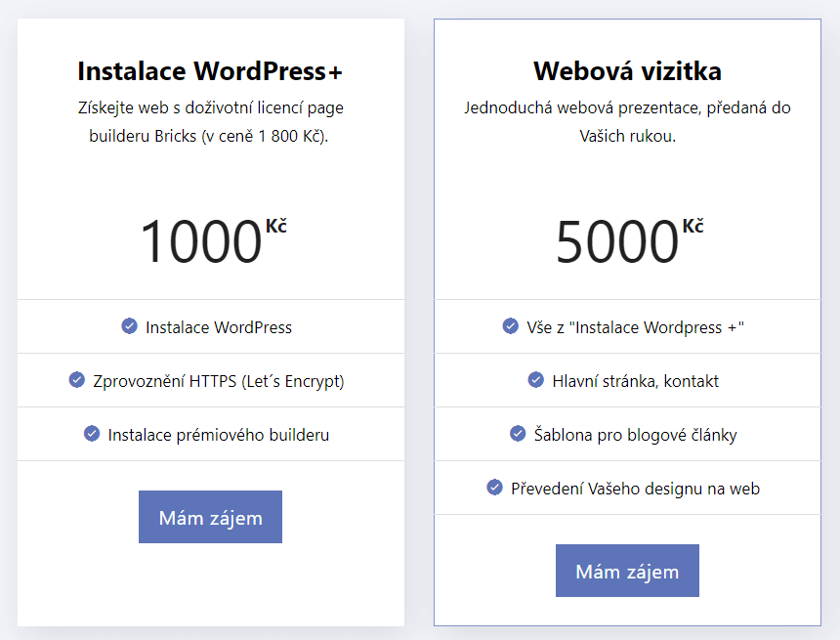The height and width of the screenshot is (640, 840).
Task: Click the 1000 Kč price
Action: point(213,240)
